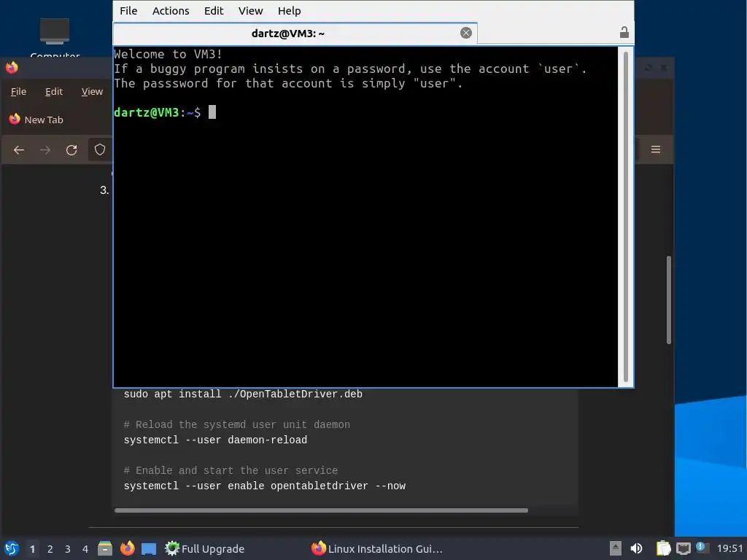
Task: Close the dartz@VM3 terminal tab
Action: pos(466,33)
